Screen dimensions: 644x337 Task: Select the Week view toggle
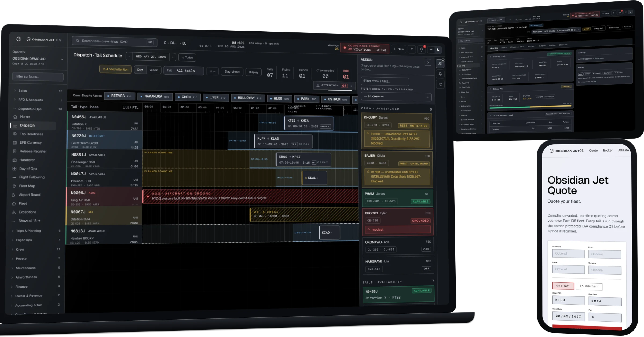pyautogui.click(x=153, y=70)
